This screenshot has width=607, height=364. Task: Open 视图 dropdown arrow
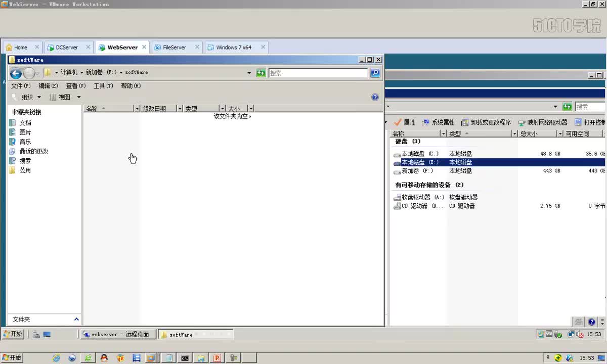tap(78, 97)
